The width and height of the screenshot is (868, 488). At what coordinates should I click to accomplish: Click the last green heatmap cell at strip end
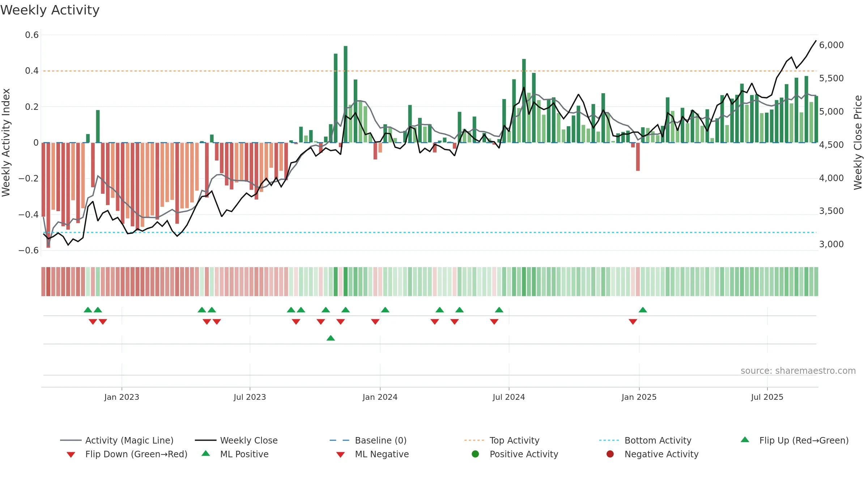click(x=816, y=282)
